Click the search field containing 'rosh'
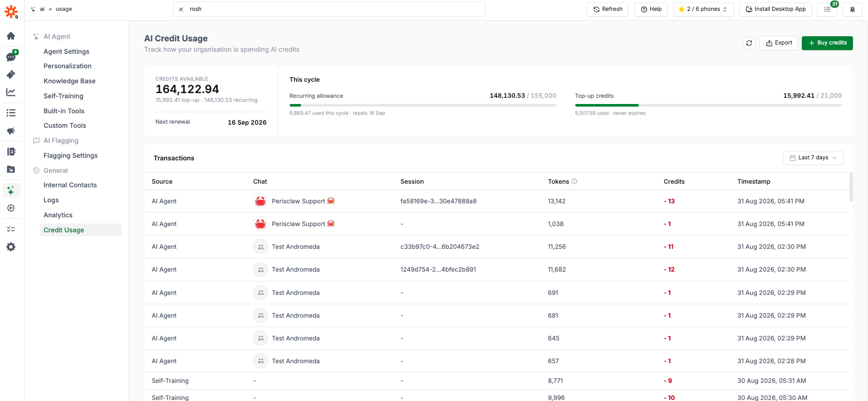This screenshot has width=868, height=401. pyautogui.click(x=329, y=9)
